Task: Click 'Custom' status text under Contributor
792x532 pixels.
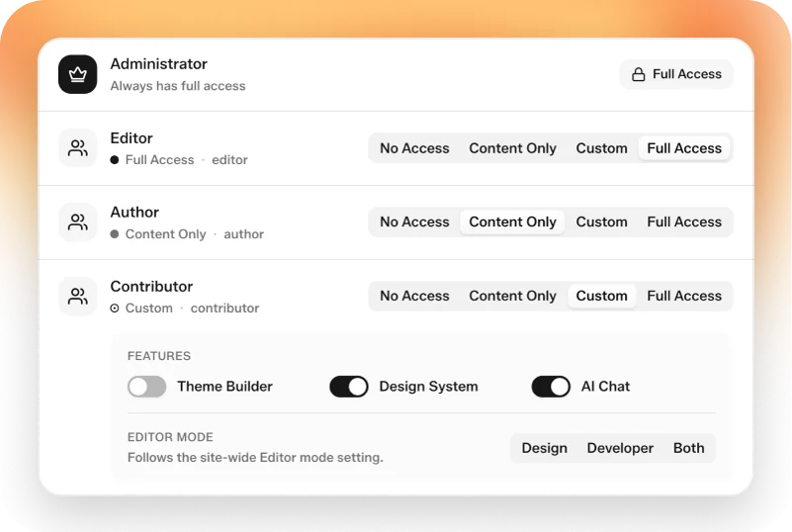Action: (x=149, y=309)
